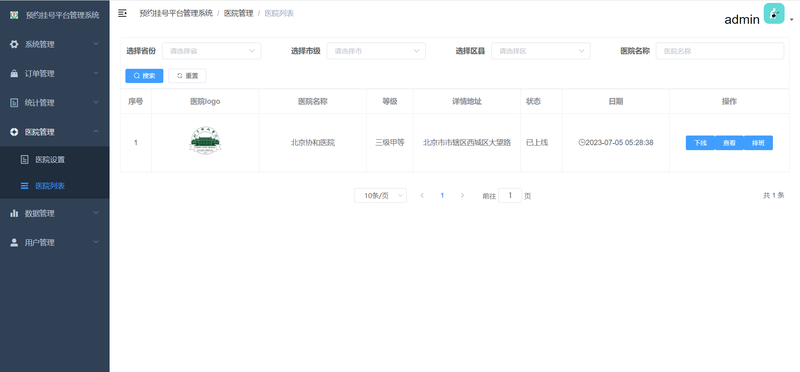Click the 医院列表 list icon
The height and width of the screenshot is (372, 800).
coord(24,186)
